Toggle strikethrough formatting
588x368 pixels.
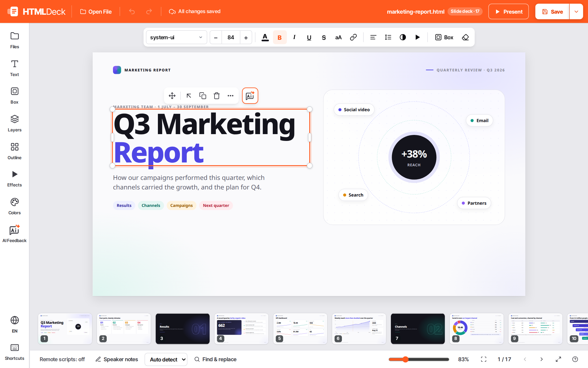[324, 37]
